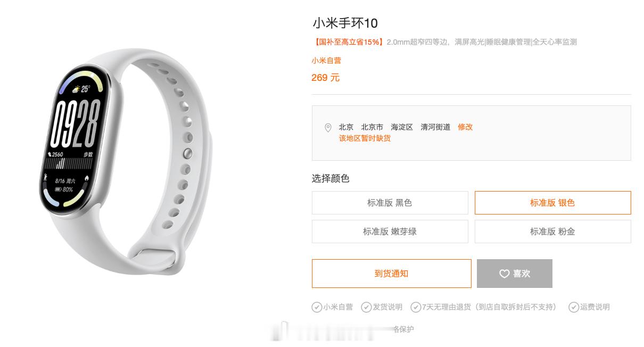
Task: Select 标准版 黑色 color option
Action: 390,203
